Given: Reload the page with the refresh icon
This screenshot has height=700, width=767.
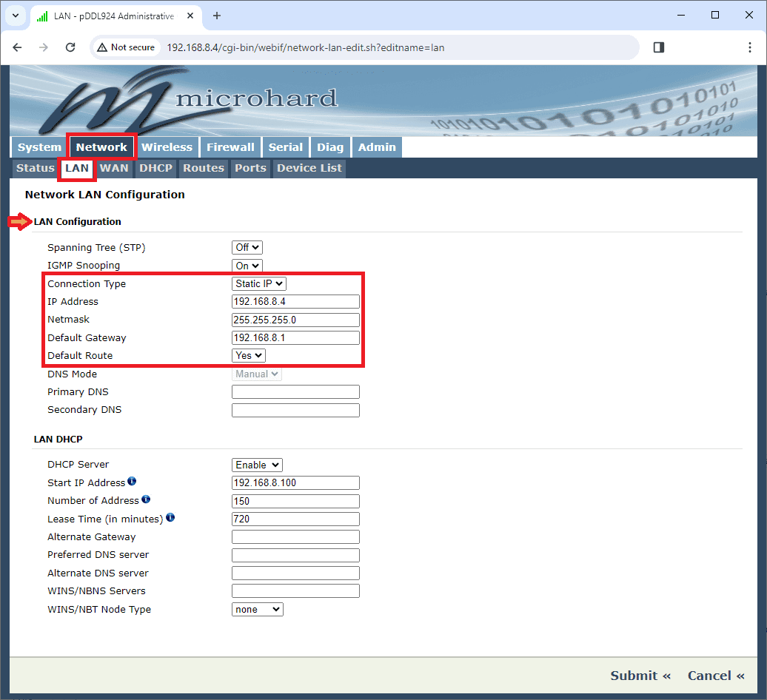Looking at the screenshot, I should (70, 47).
